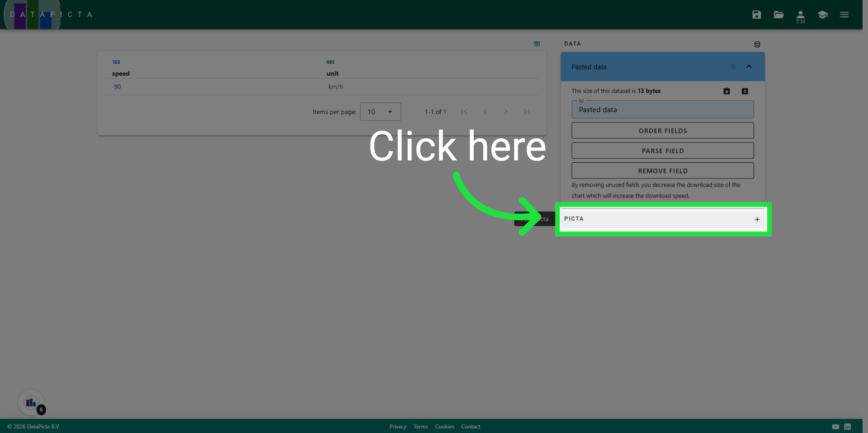This screenshot has width=868, height=433.
Task: Open the hamburger menu
Action: [x=844, y=14]
